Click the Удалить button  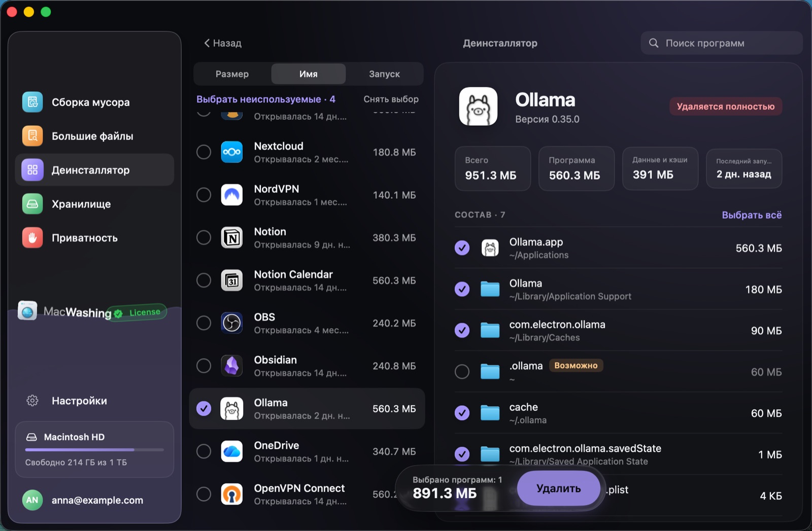pyautogui.click(x=559, y=488)
